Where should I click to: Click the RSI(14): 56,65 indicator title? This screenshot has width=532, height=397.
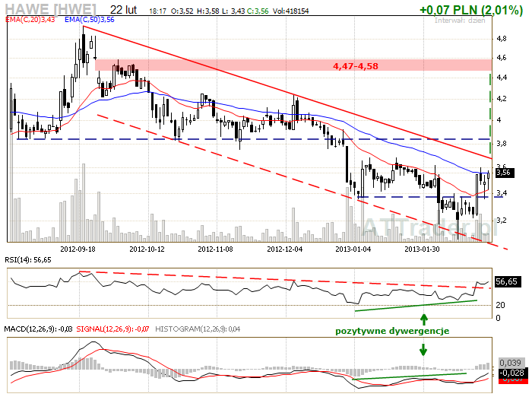[28, 260]
